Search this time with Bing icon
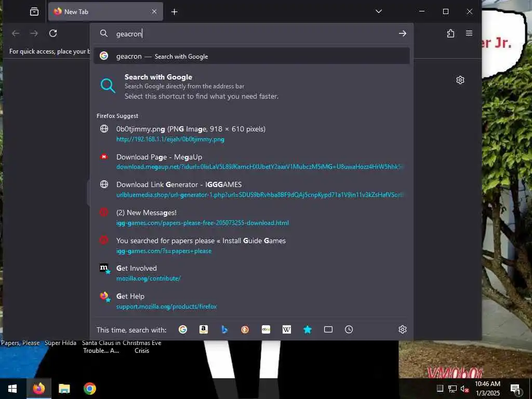532x399 pixels. pyautogui.click(x=224, y=329)
